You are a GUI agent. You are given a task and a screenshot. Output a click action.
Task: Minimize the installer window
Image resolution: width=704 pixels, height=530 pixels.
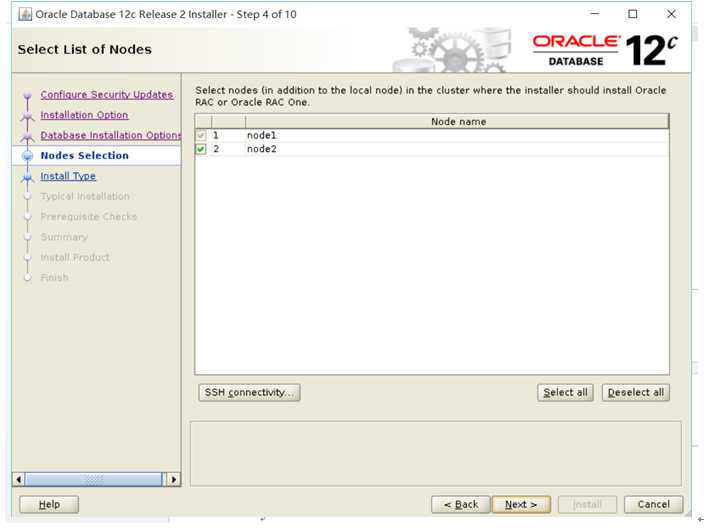point(594,14)
